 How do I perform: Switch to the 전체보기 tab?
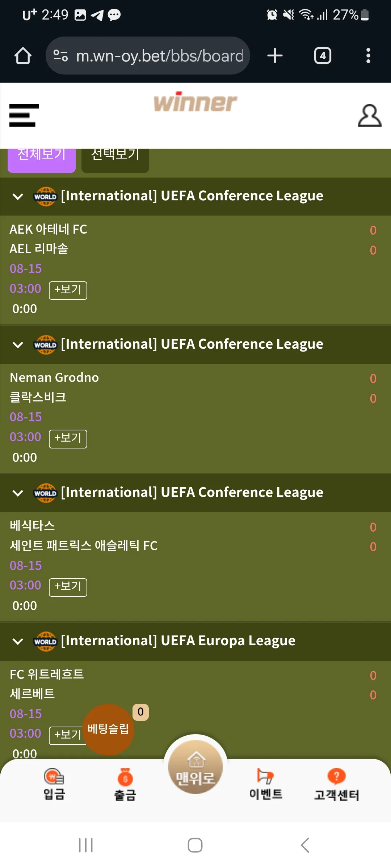click(x=42, y=159)
